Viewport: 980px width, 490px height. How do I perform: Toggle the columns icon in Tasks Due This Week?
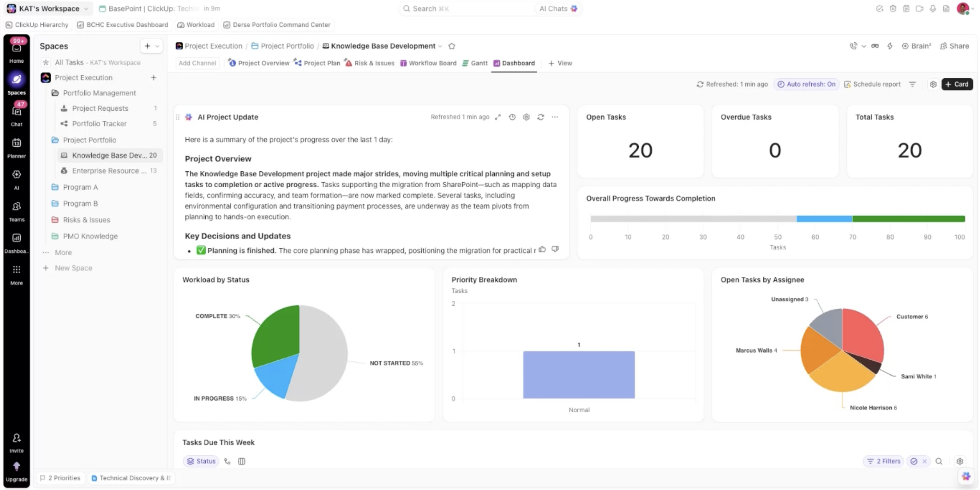click(242, 462)
